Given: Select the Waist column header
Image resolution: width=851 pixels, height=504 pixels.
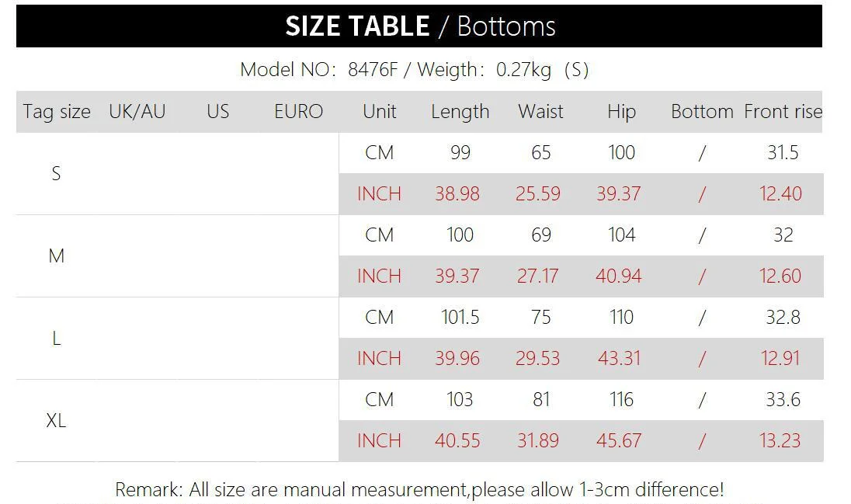Looking at the screenshot, I should (540, 111).
